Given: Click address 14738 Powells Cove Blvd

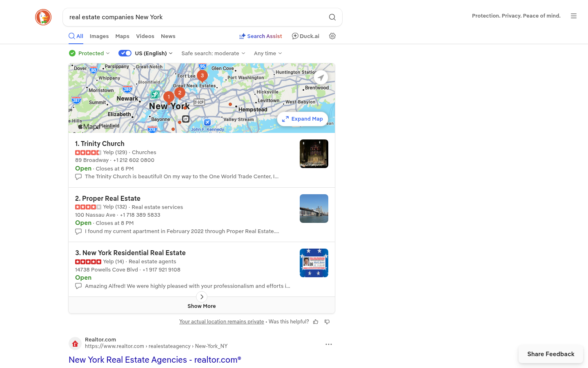Looking at the screenshot, I should (107, 270).
